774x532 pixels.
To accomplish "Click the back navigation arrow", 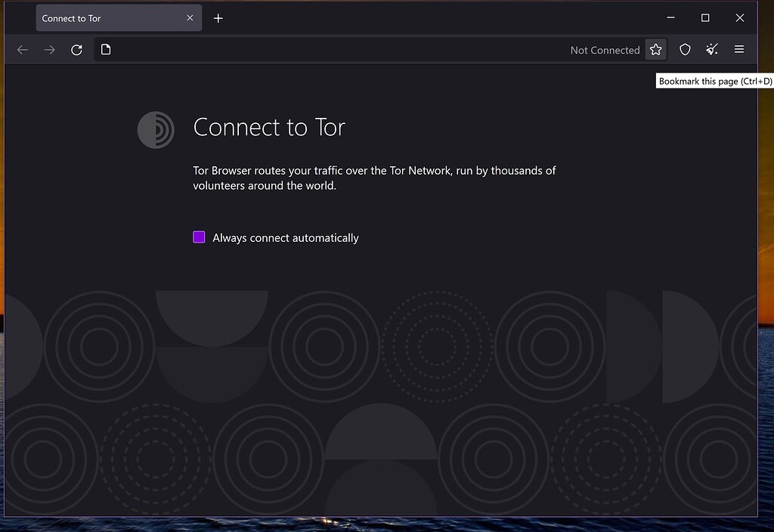I will [22, 49].
